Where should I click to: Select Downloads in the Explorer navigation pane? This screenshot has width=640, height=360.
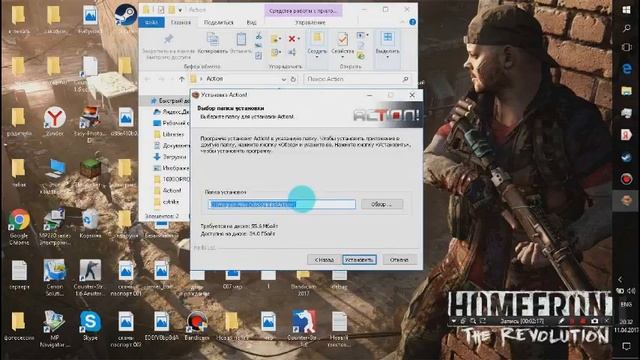pos(170,157)
